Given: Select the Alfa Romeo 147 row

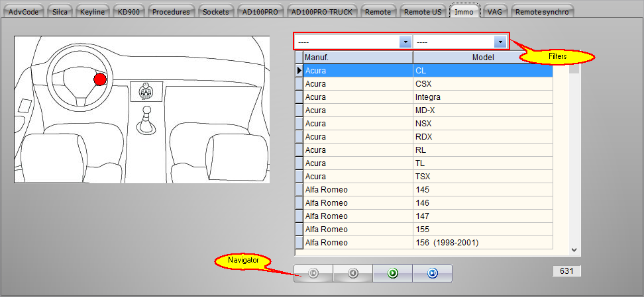Looking at the screenshot, I should [427, 216].
